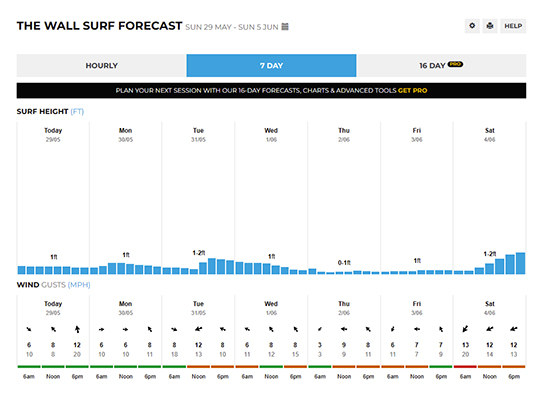Screen dimensions: 533x393
Task: Change the MPH wind unit
Action: pyautogui.click(x=79, y=285)
